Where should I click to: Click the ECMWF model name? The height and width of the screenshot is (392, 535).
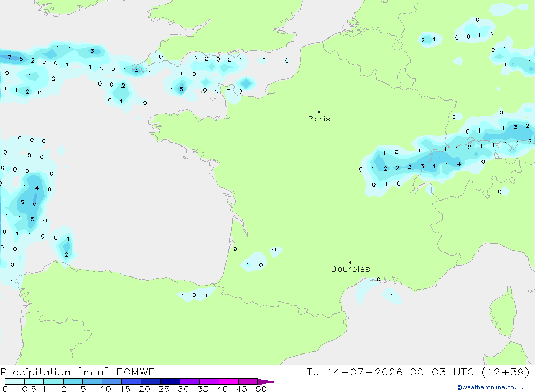135,372
